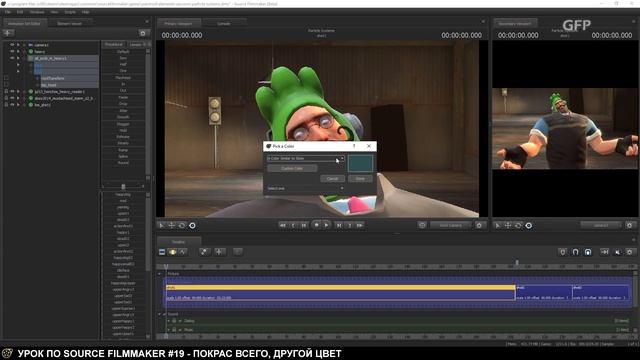Select the move tool under primary viewport
Viewport: 640px width, 360px height.
click(172, 225)
